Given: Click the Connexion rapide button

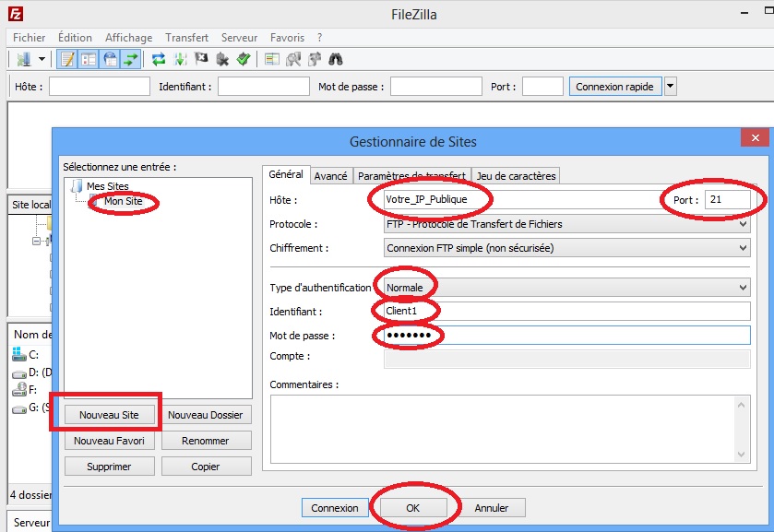Looking at the screenshot, I should coord(615,87).
